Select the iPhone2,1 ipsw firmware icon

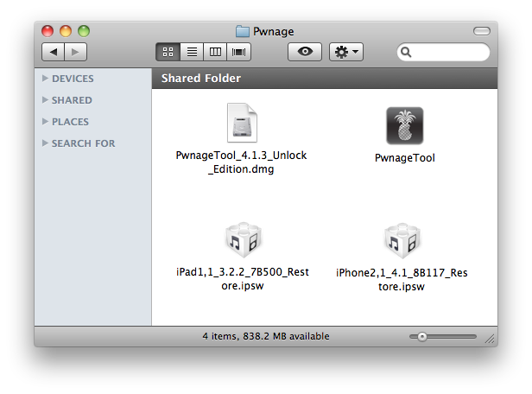tap(402, 240)
